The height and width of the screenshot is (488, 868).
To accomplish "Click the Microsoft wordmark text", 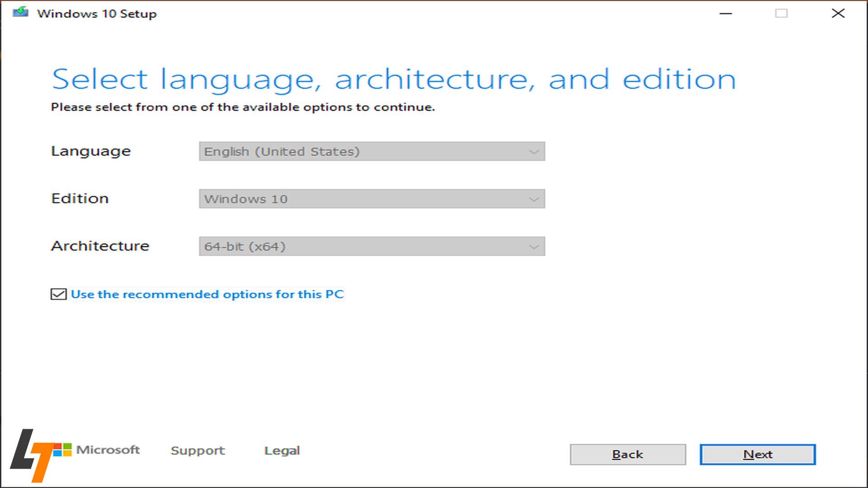I will click(108, 450).
